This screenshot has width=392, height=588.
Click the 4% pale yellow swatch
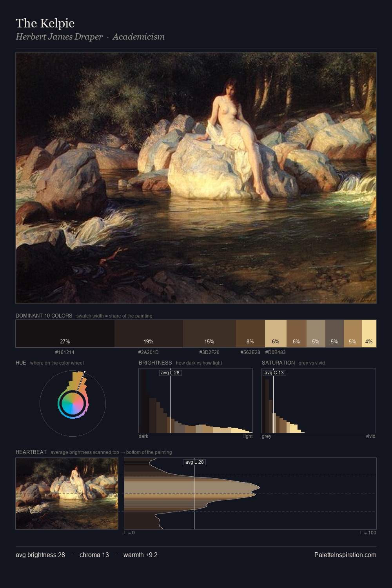tap(369, 334)
